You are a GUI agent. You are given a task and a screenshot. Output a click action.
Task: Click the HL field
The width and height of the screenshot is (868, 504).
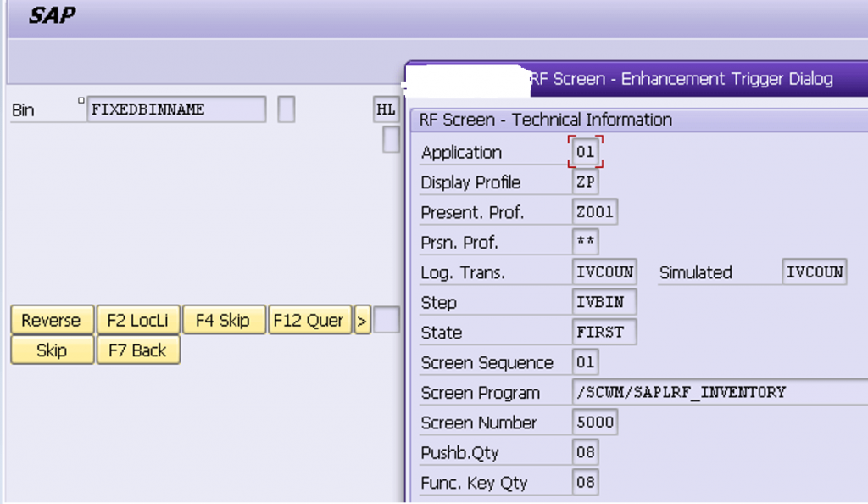[386, 109]
